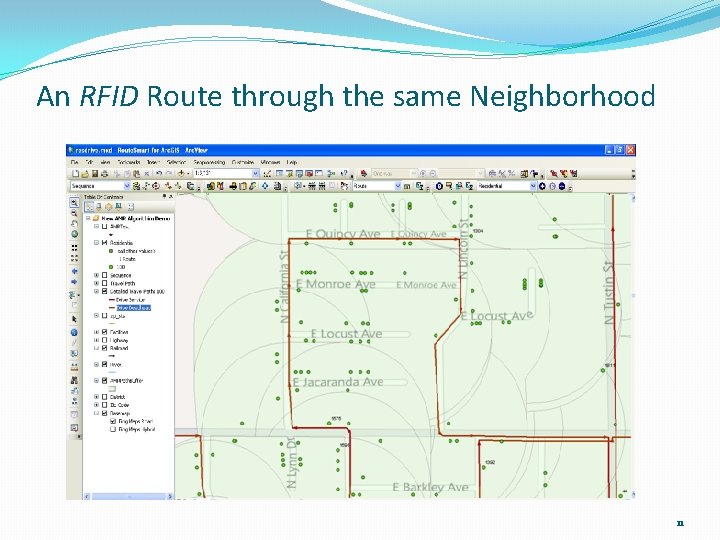Select the blue Identify tool
This screenshot has width=720, height=540.
coord(74,332)
